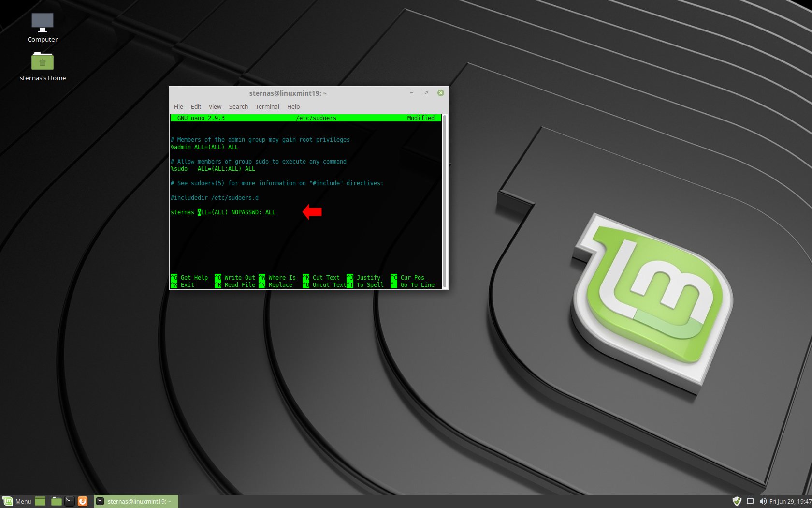The width and height of the screenshot is (812, 508).
Task: Minimize the terminal window
Action: coord(412,93)
